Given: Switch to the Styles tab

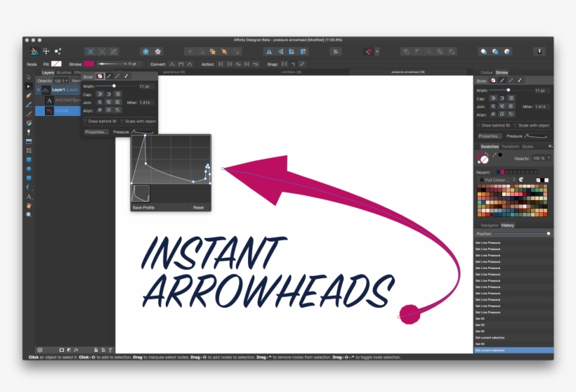Looking at the screenshot, I should click(528, 146).
